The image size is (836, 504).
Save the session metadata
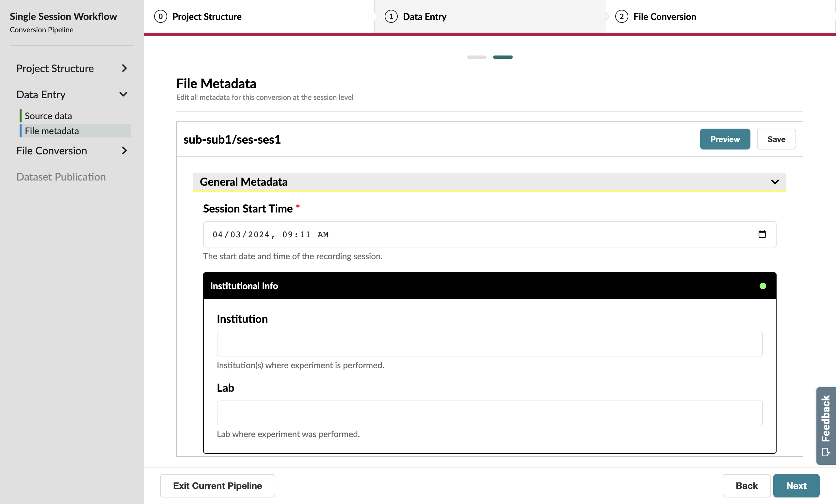776,139
